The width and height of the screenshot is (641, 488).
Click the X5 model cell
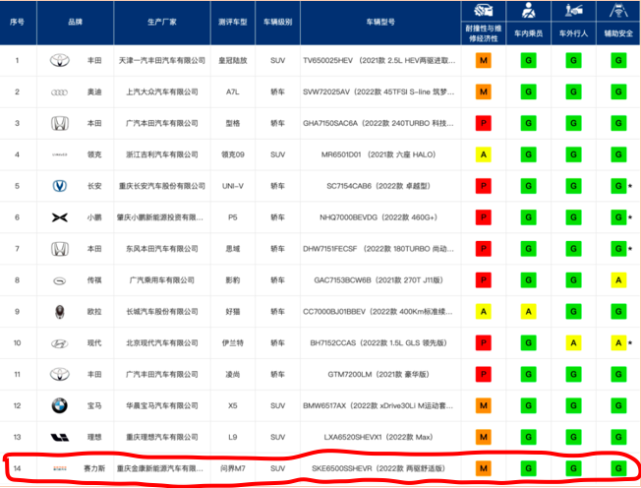233,406
